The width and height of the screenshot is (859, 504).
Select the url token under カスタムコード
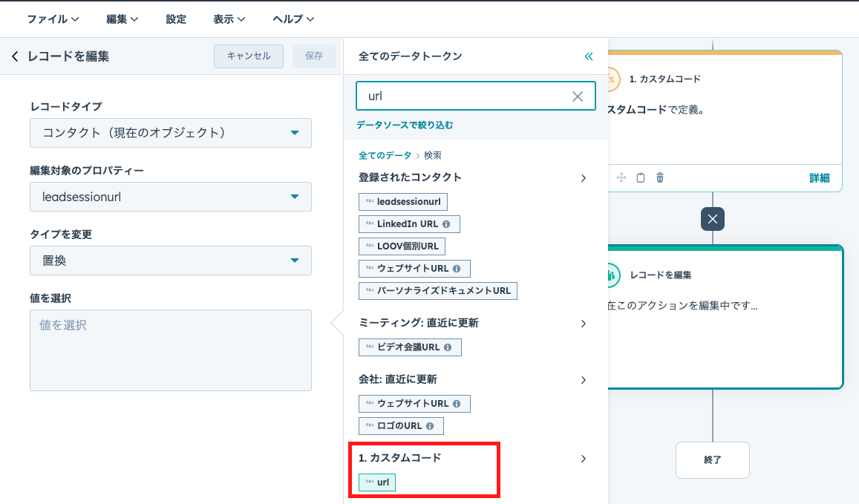tap(377, 482)
